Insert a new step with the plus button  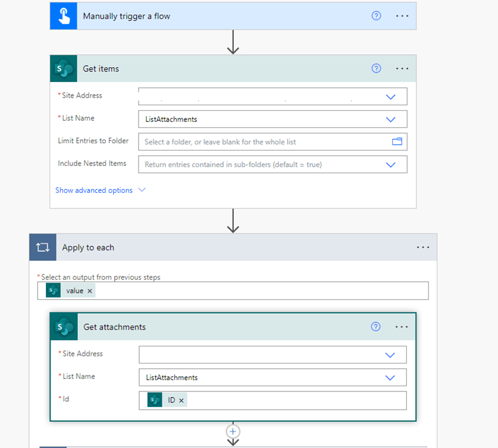coord(233,431)
